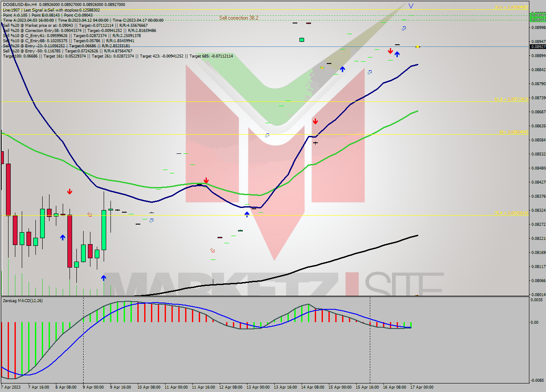Select the 'Last Signal is:Sell' info line
546x392 pixels.
click(x=51, y=10)
